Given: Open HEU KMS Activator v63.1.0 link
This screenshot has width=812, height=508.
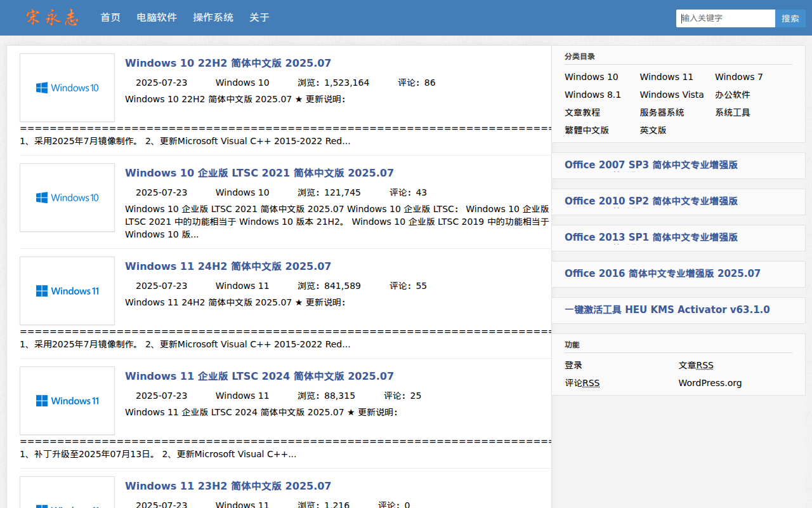Looking at the screenshot, I should coord(667,310).
